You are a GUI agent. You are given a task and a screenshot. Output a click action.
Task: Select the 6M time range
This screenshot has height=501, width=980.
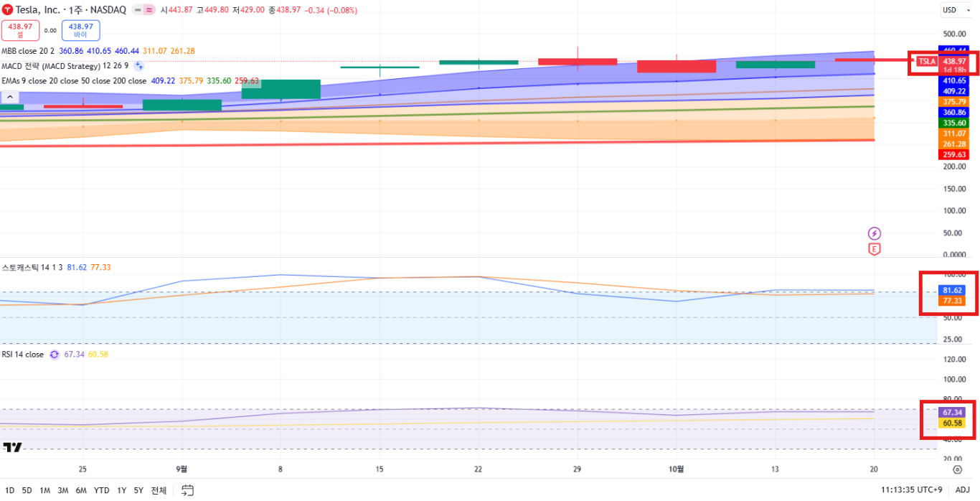81,490
